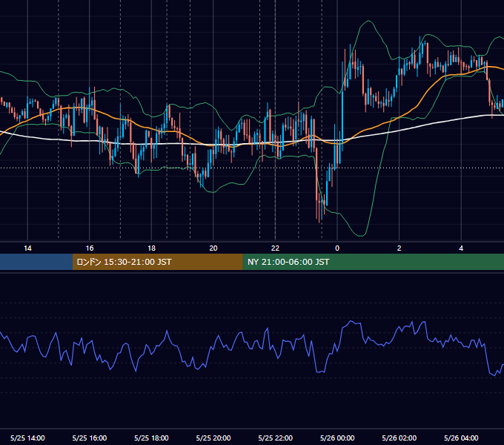Click the hour label 4 on price chart axis
The width and height of the screenshot is (504, 445).
[461, 248]
